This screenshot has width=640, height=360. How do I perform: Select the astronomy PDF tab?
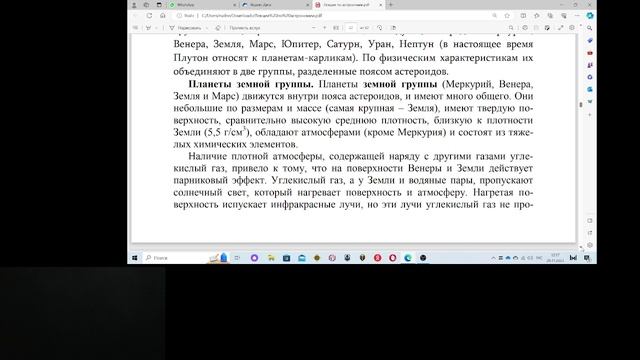348,5
